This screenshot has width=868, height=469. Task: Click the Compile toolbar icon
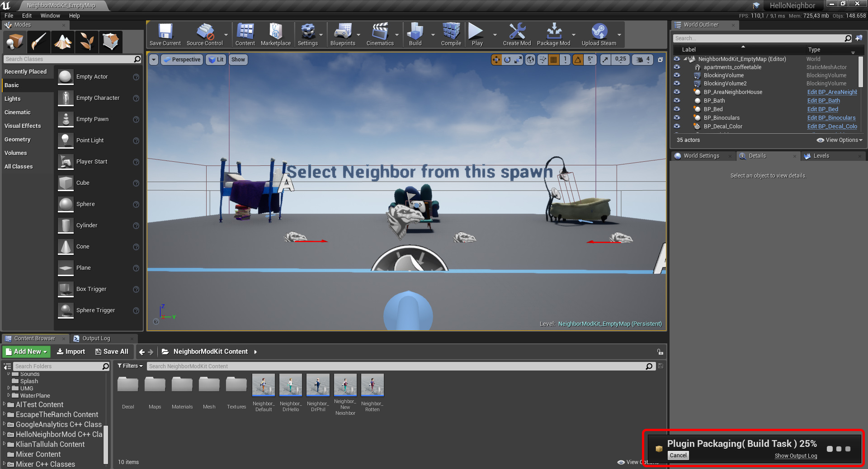(x=451, y=34)
